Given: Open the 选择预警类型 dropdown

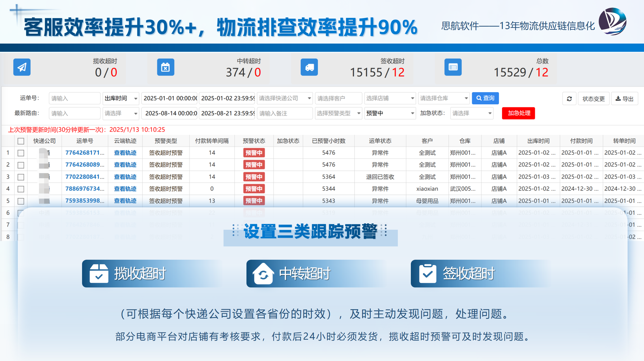Looking at the screenshot, I should 338,113.
